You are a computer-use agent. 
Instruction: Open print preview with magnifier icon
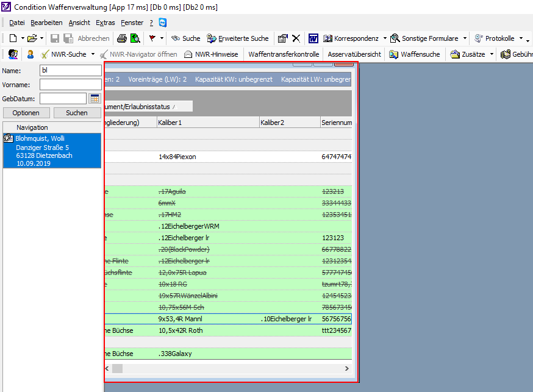coord(135,38)
